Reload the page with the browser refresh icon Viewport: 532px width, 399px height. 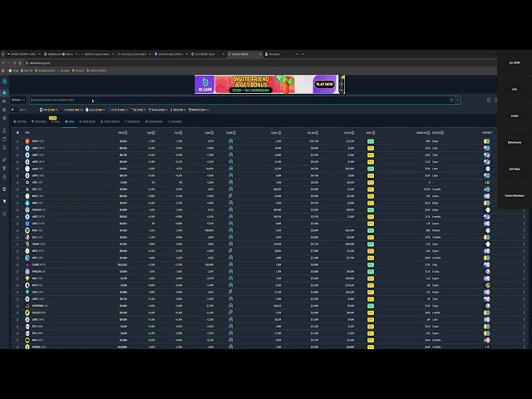(x=14, y=63)
